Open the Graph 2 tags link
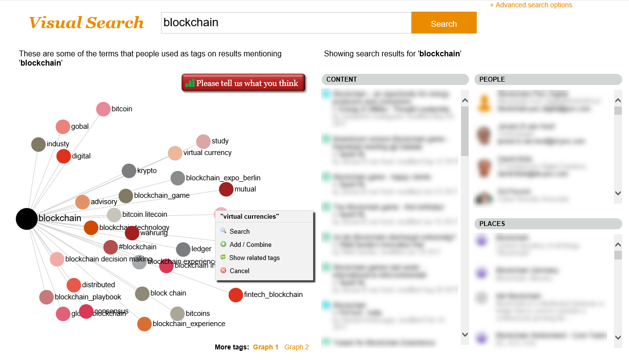Screen dimensions: 629x364 coord(297,347)
